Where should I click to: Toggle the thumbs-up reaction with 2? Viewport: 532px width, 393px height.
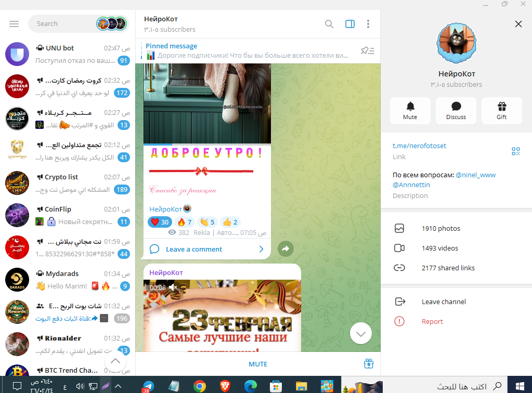click(230, 222)
